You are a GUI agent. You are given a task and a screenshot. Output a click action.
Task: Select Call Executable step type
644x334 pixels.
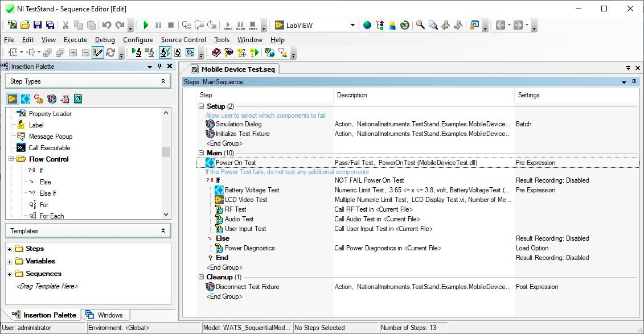point(50,148)
